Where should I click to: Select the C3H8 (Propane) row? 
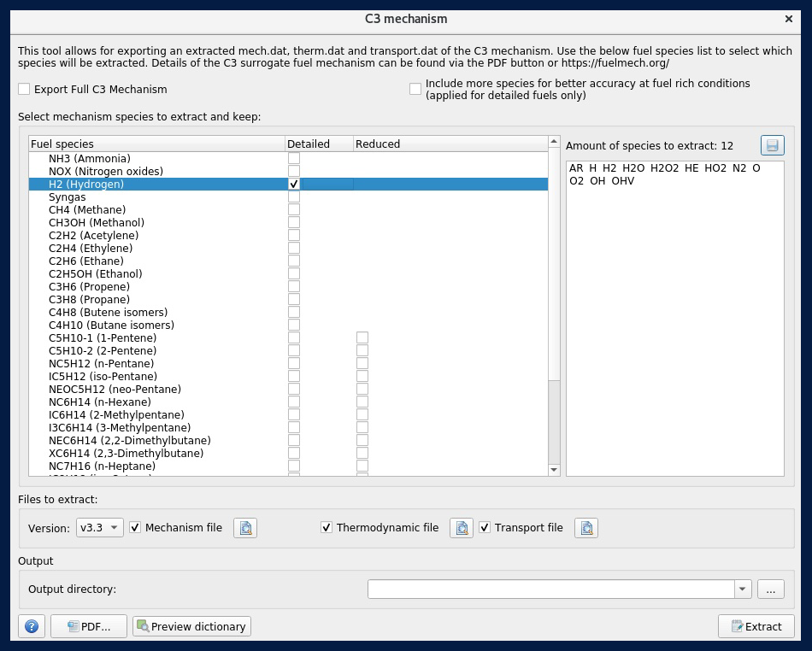coord(288,300)
